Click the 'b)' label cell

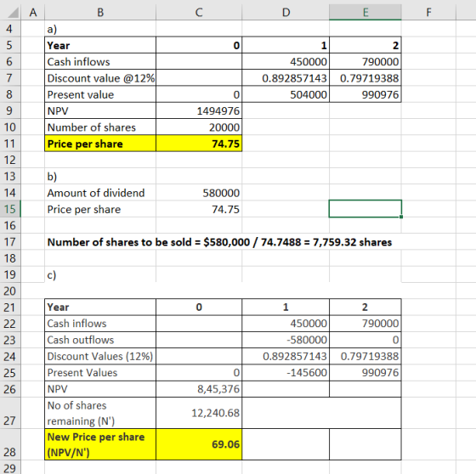coord(100,177)
